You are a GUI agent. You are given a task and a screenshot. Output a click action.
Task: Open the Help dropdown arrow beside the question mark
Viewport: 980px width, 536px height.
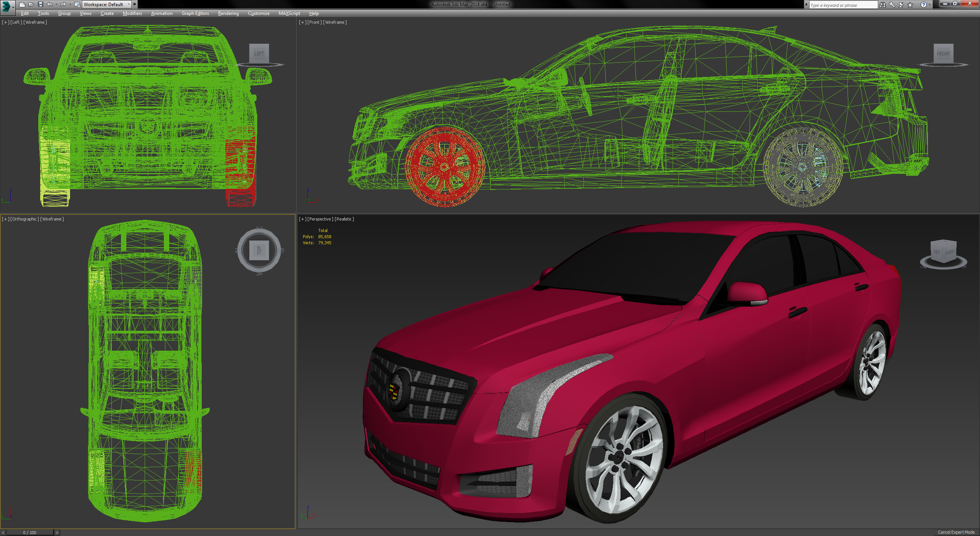tap(929, 5)
